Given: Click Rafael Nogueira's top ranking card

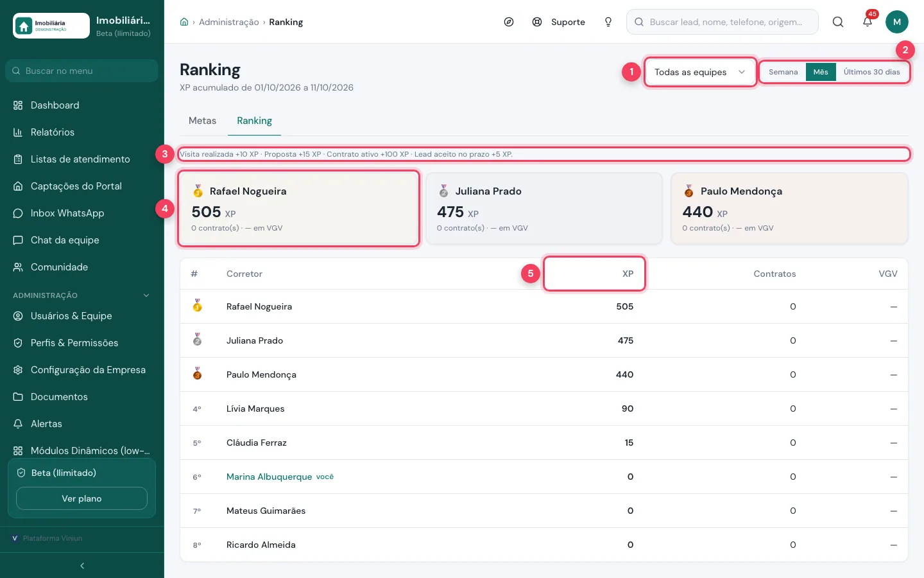Looking at the screenshot, I should coord(298,209).
